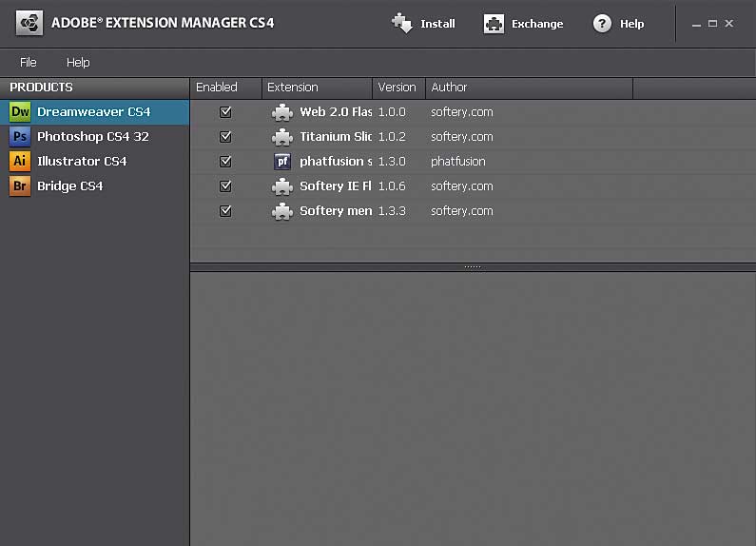This screenshot has height=546, width=756.
Task: Click the Exchange button label
Action: (537, 24)
